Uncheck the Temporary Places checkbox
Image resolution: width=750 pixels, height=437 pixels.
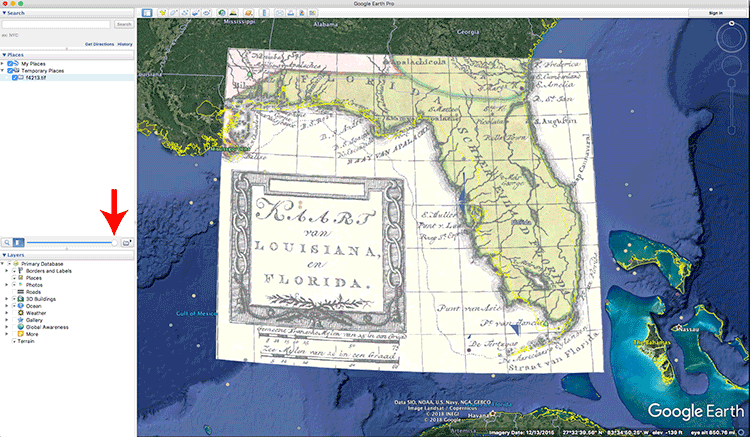pos(10,71)
